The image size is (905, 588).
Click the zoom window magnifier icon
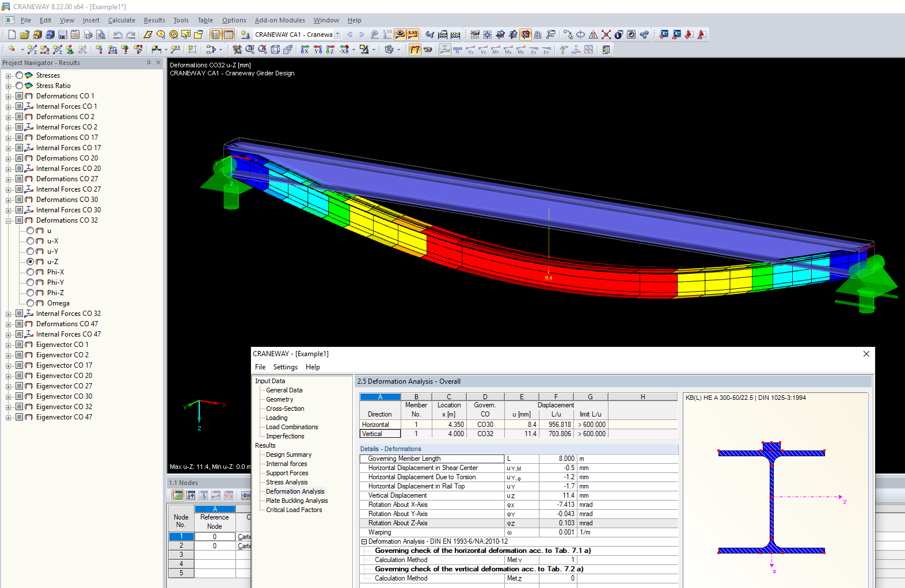click(x=250, y=49)
